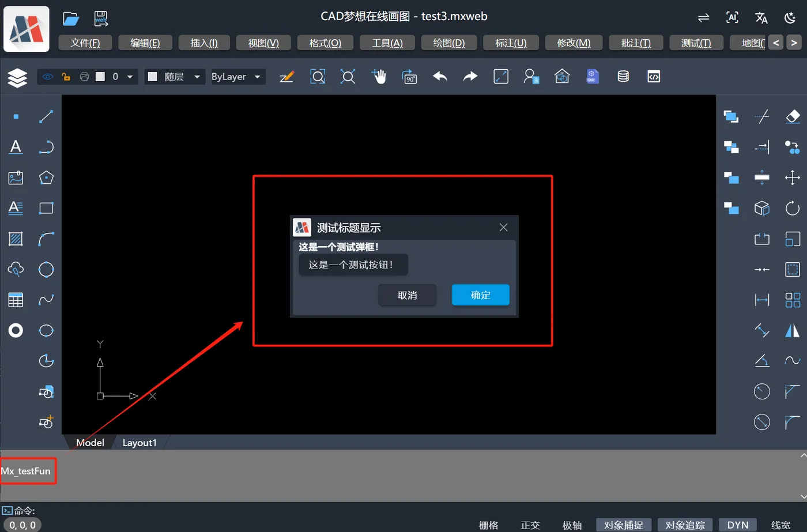The image size is (807, 532).
Task: Toggle layer visibility eye icon
Action: tap(47, 77)
